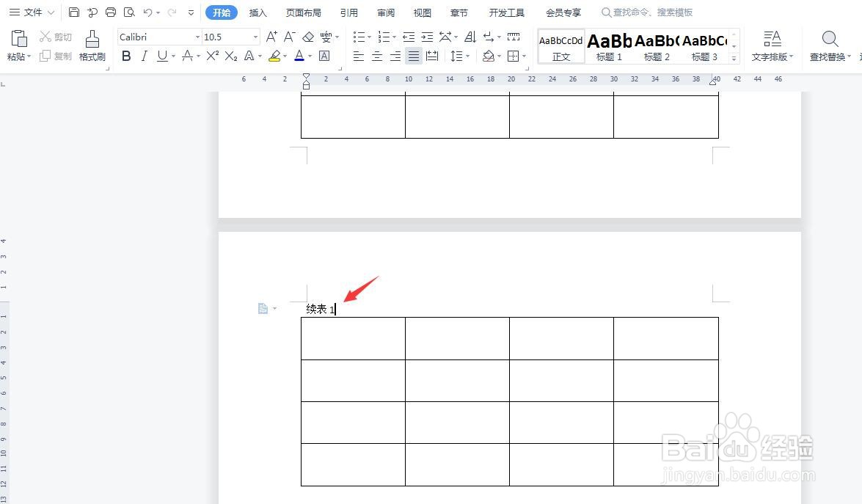Click the Redo arrow icon
Viewport: 862px width, 504px height.
172,12
